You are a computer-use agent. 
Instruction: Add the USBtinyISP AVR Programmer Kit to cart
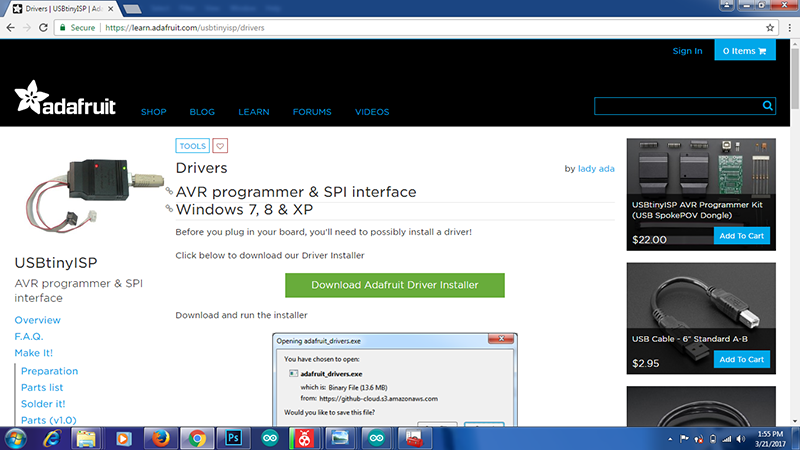[741, 236]
